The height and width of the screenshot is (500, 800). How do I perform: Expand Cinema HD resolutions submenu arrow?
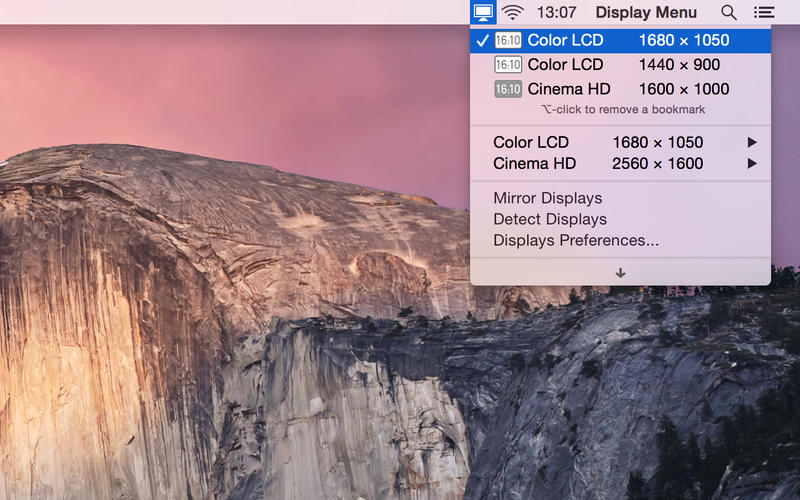click(752, 163)
